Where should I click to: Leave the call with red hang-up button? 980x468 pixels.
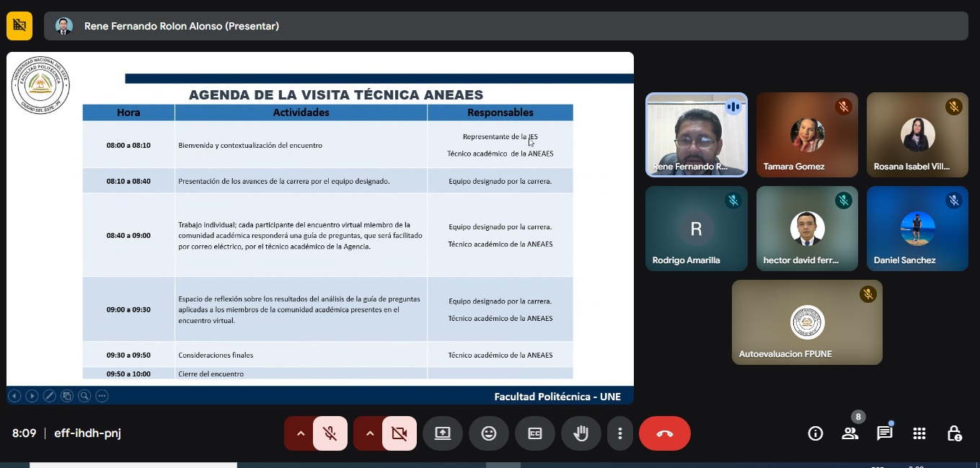point(664,433)
